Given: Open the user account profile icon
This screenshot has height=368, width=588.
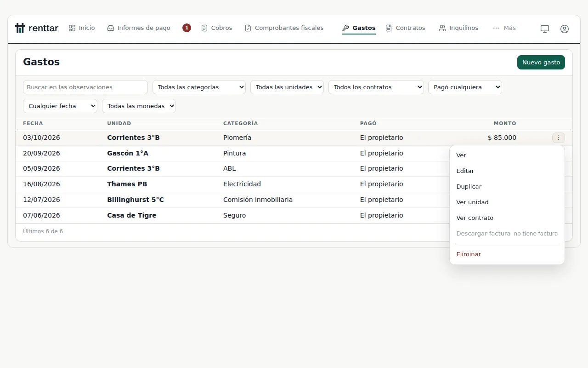Looking at the screenshot, I should (565, 29).
